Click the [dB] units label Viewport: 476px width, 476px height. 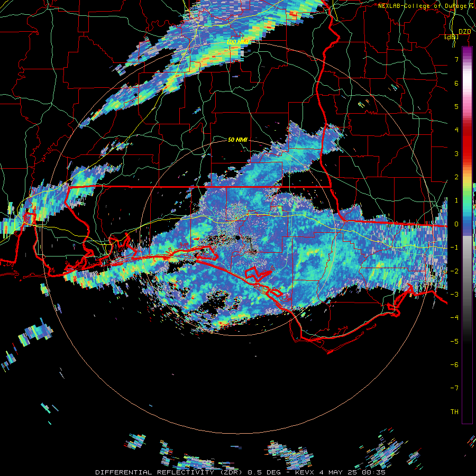(x=452, y=37)
